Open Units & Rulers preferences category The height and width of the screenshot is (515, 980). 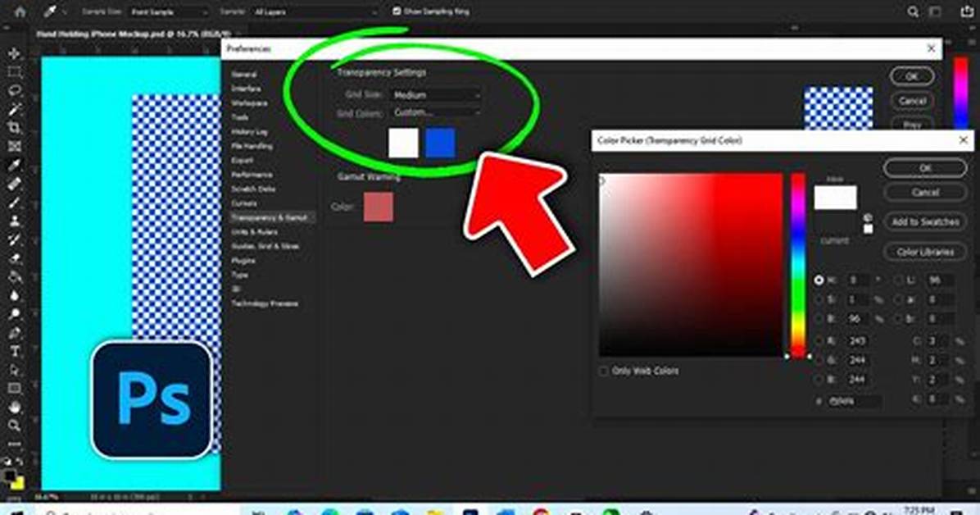point(254,232)
